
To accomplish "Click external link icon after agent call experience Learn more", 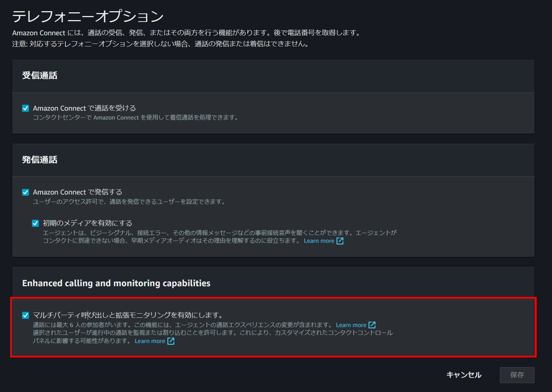I will pyautogui.click(x=372, y=325).
